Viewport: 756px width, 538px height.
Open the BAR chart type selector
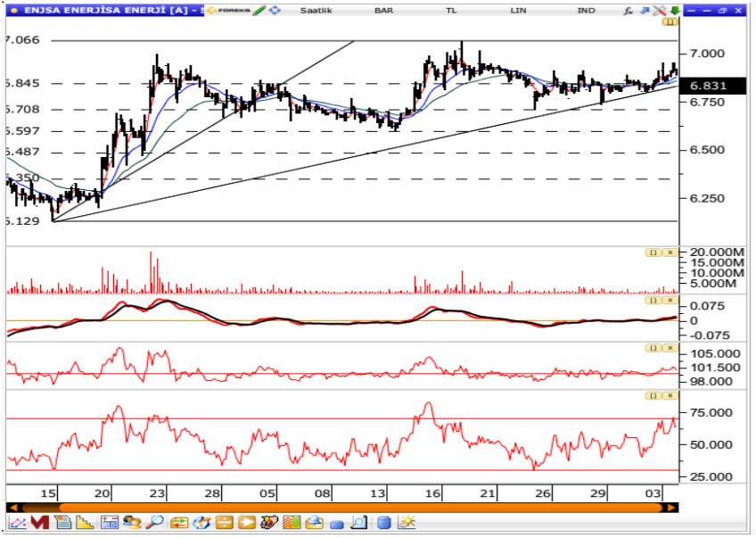[x=383, y=10]
